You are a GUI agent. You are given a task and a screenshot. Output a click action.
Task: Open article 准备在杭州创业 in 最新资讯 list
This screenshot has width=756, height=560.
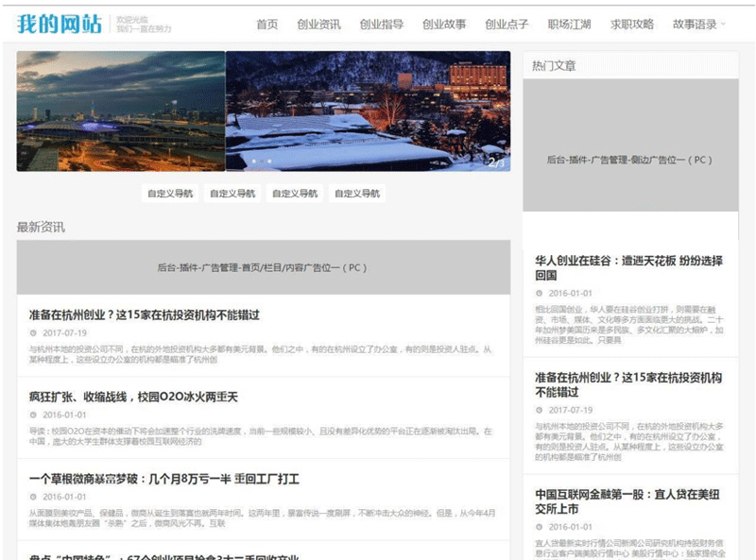[x=145, y=315]
